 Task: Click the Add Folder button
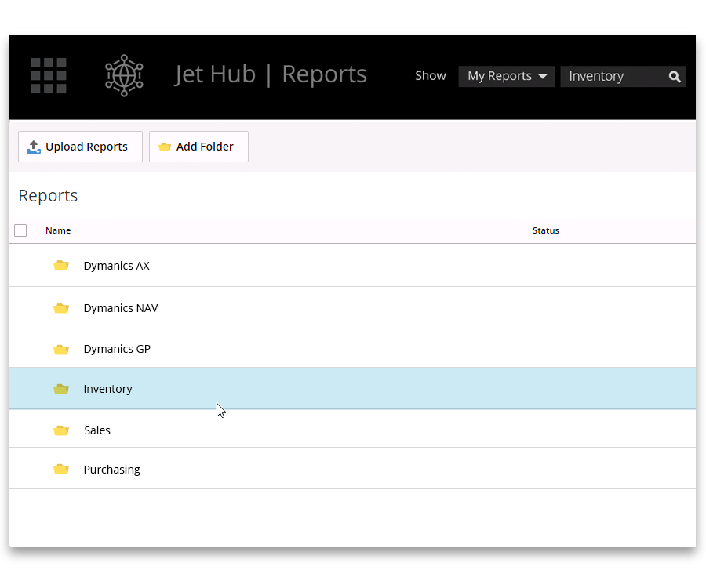coord(198,147)
